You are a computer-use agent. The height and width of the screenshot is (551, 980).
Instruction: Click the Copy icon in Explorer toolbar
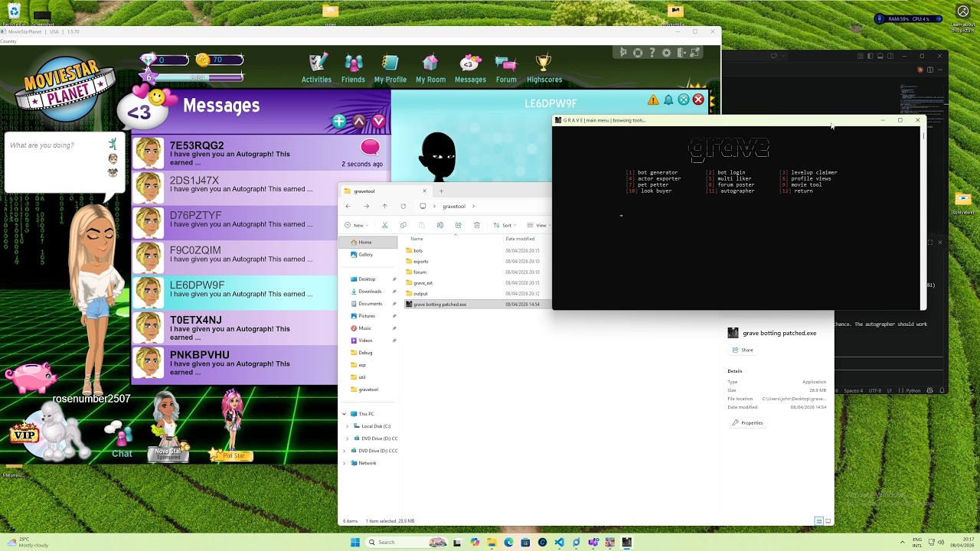[403, 225]
